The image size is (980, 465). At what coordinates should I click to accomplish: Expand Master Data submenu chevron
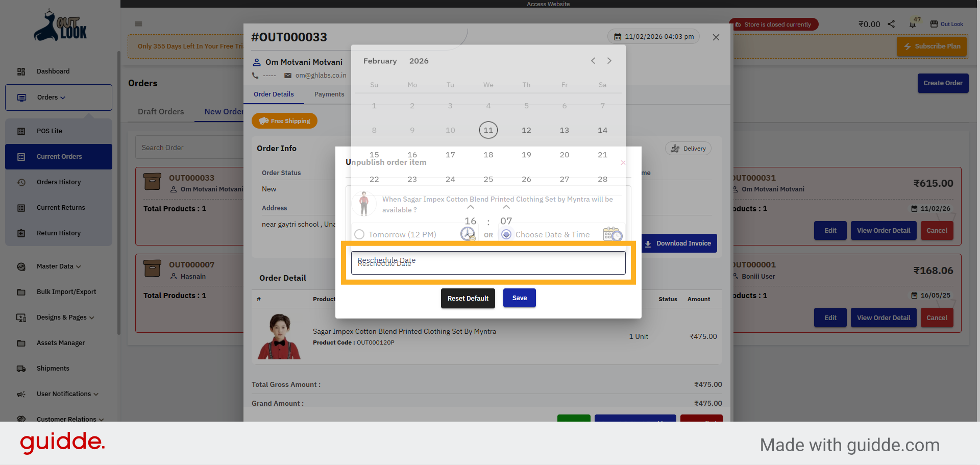[79, 267]
